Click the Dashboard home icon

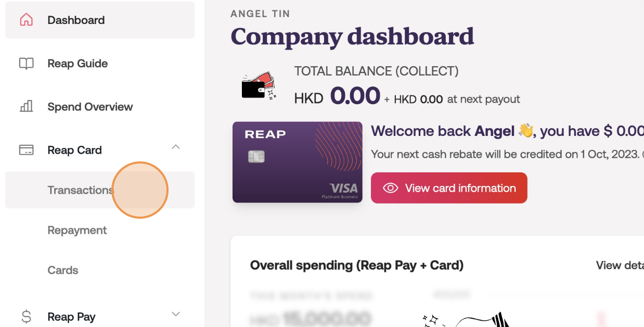point(26,20)
